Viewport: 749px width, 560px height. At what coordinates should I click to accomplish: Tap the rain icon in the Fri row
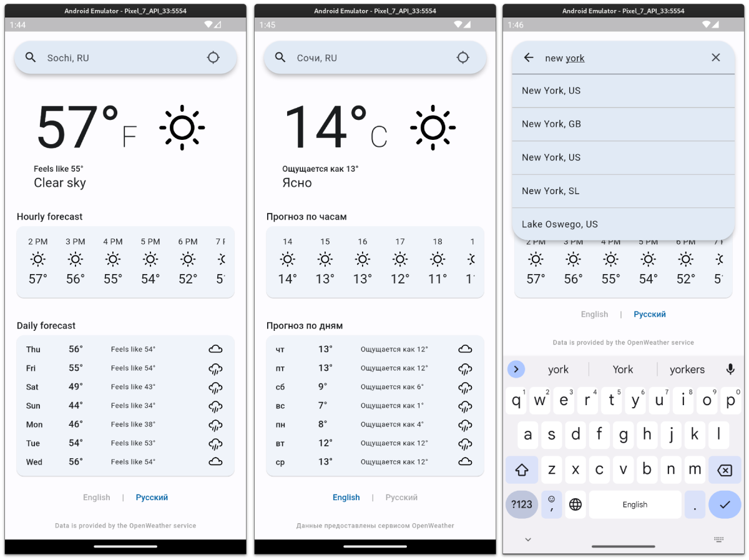pos(215,368)
